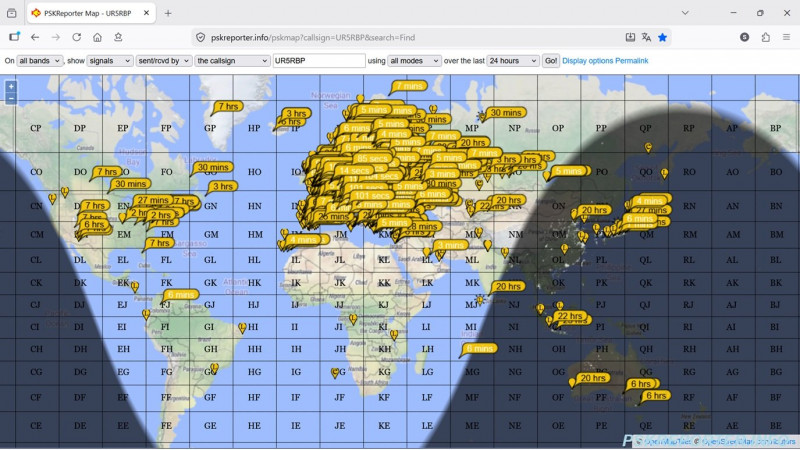Reload the PSKReporter page
The image size is (800, 450).
click(77, 37)
